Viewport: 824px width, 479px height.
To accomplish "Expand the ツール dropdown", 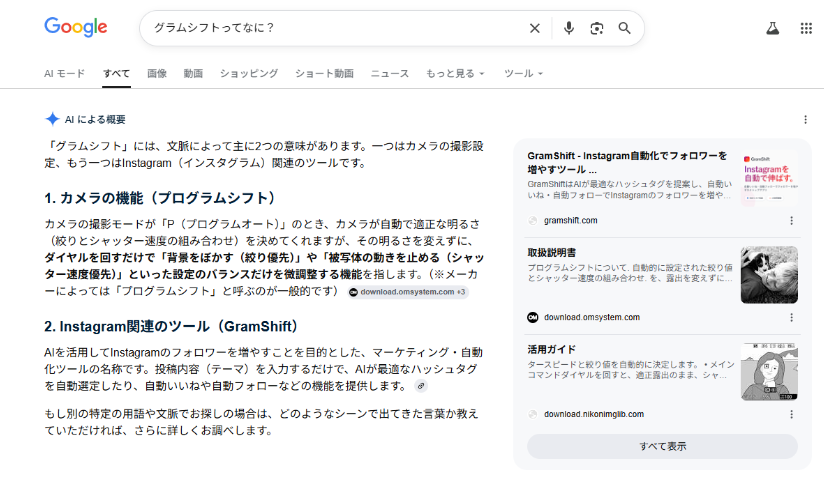I will click(523, 74).
